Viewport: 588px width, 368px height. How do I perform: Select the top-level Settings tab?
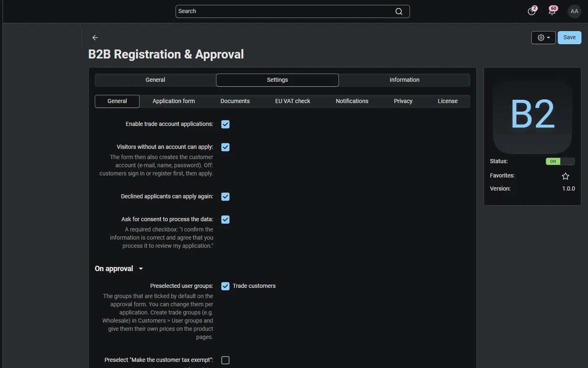point(277,80)
